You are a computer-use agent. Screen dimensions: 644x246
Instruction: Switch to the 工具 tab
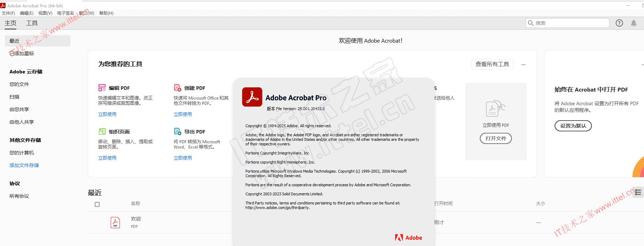32,23
